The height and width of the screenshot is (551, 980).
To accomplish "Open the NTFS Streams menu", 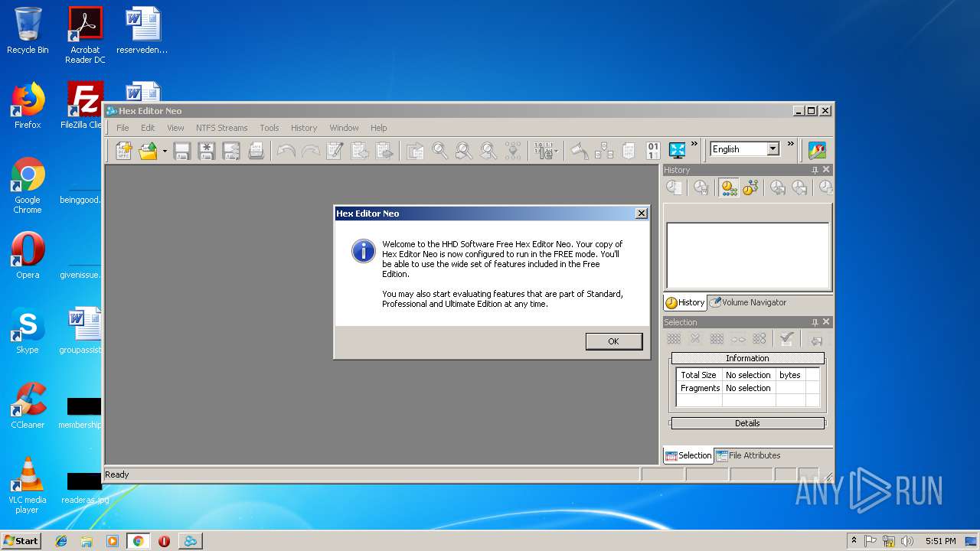I will click(221, 128).
